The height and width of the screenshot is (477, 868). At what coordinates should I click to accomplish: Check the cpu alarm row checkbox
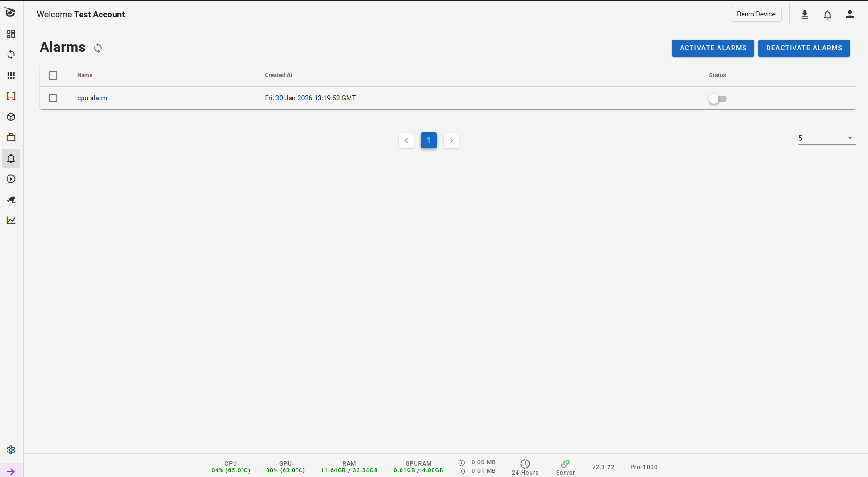click(53, 98)
